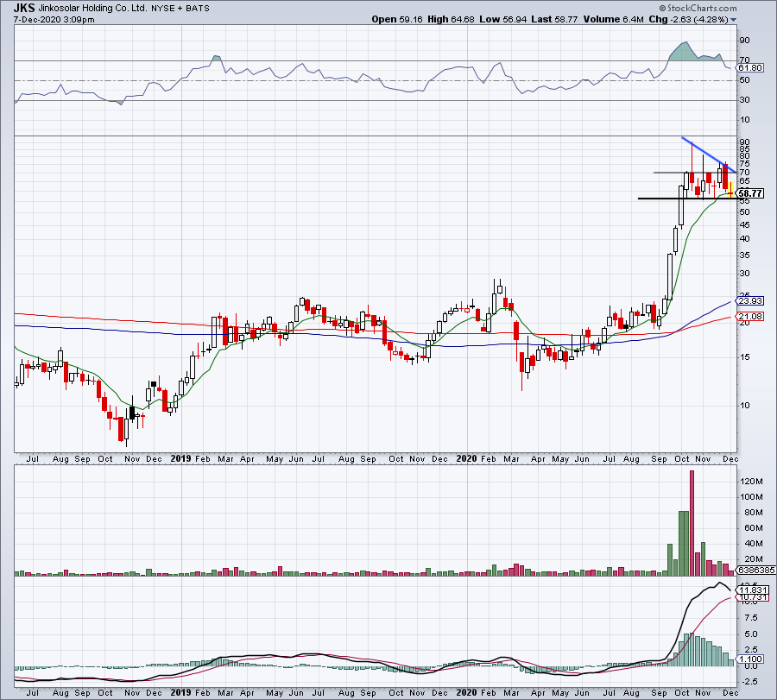Click the RSI 61.80 value tag
Viewport: 777px width, 700px height.
[749, 68]
